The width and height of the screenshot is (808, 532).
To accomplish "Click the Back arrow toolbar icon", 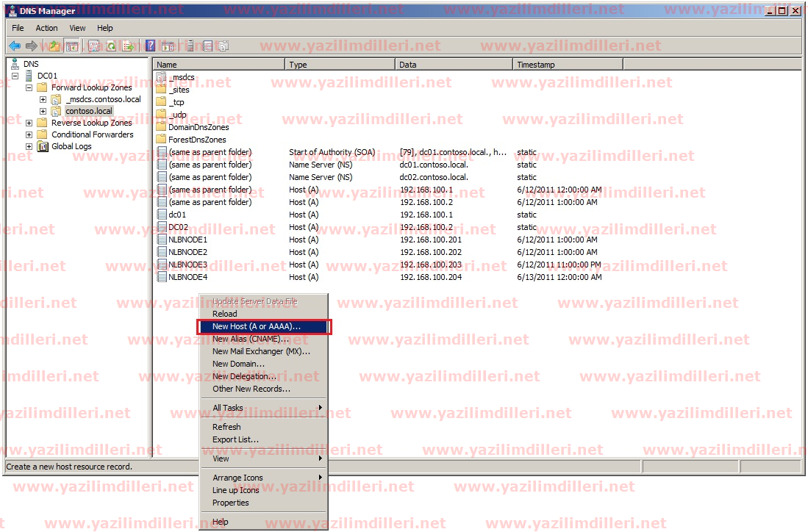I will coord(15,46).
